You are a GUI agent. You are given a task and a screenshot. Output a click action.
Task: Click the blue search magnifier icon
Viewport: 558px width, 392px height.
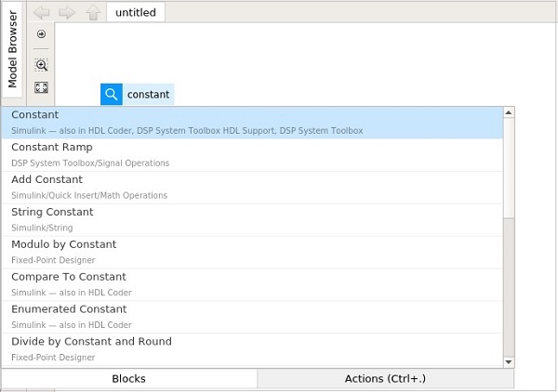pos(112,94)
